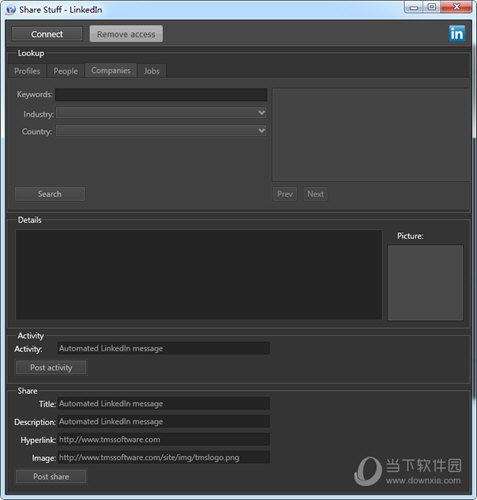Click the Prev results button
Image resolution: width=477 pixels, height=500 pixels.
click(285, 194)
